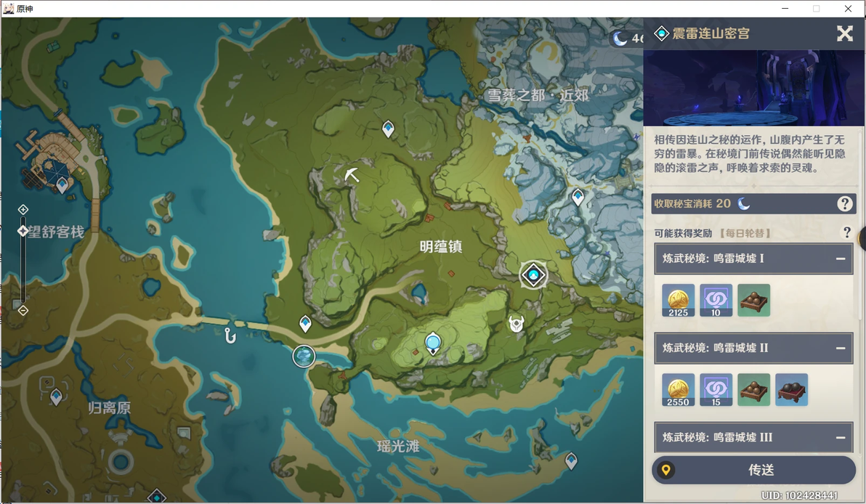Click the 归离原 map label
Image resolution: width=866 pixels, height=504 pixels.
[110, 408]
